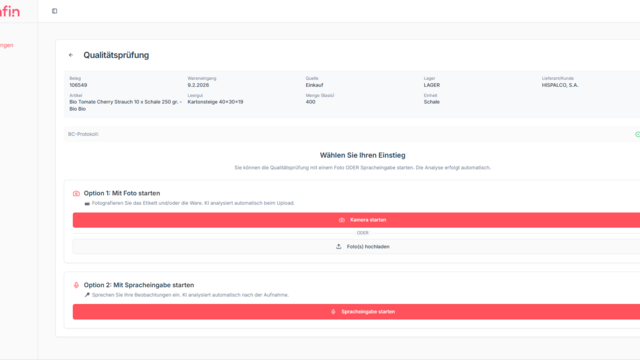Screen dimensions: 640x360
Task: Click the Option 1: Mit Foto starten title
Action: click(122, 193)
